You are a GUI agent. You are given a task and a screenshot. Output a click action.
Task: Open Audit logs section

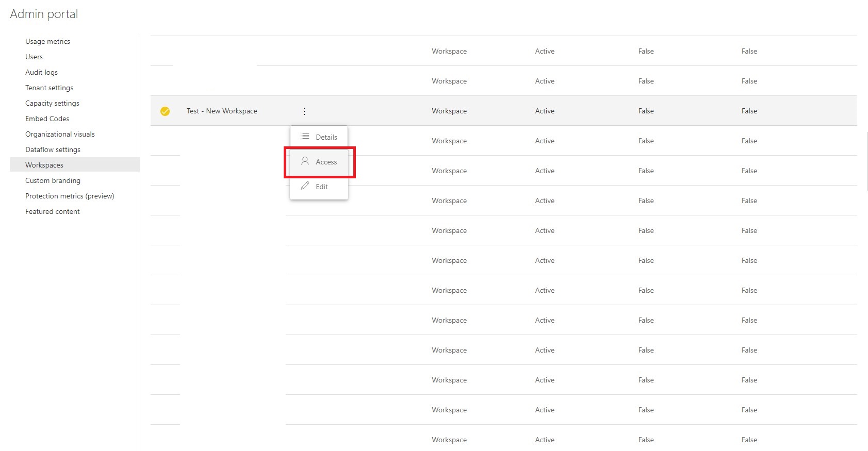point(41,72)
